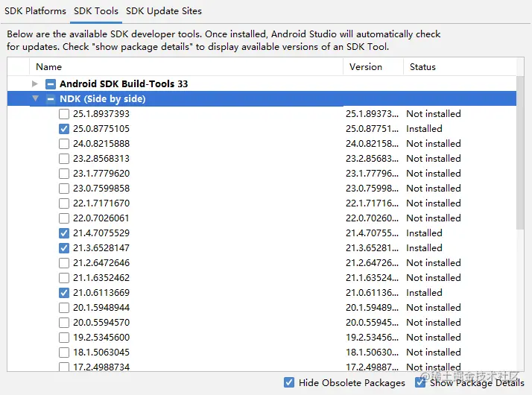The image size is (532, 395).
Task: Toggle NDK (Side by side) partial checkbox
Action: [x=51, y=98]
